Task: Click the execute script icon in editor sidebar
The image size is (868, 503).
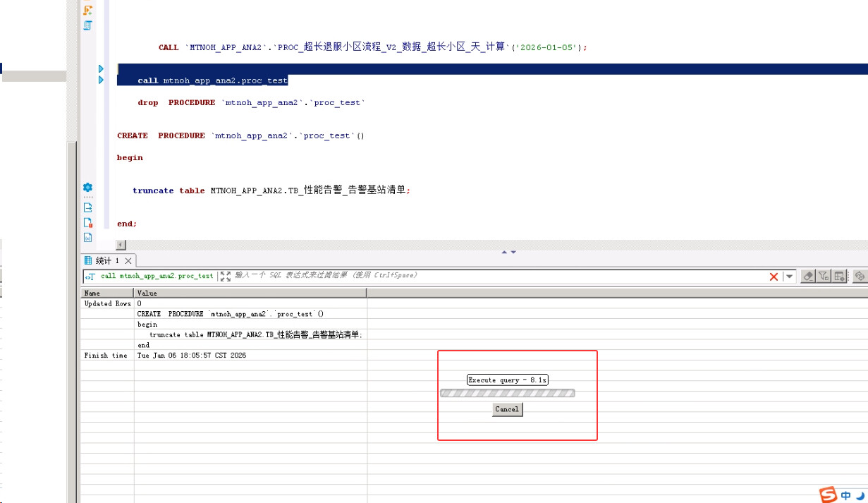Action: click(x=87, y=10)
